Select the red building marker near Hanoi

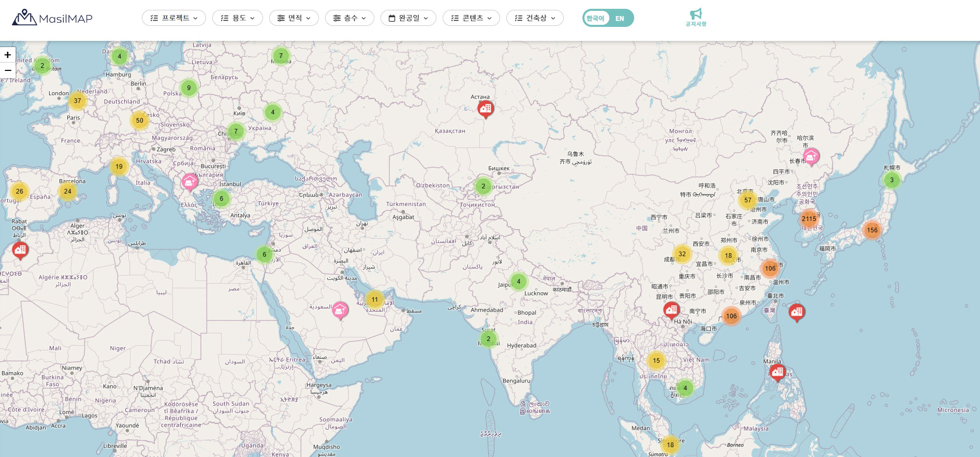click(x=671, y=310)
